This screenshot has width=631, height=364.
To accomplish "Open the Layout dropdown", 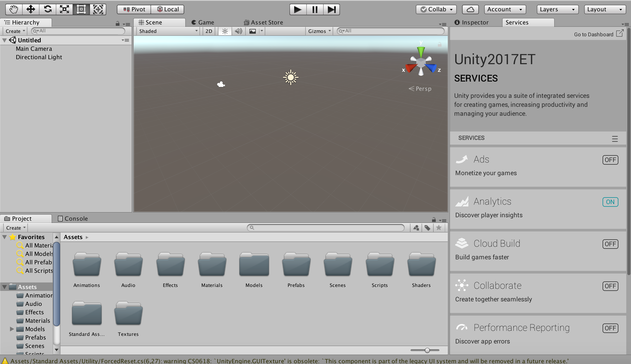I will tap(605, 9).
